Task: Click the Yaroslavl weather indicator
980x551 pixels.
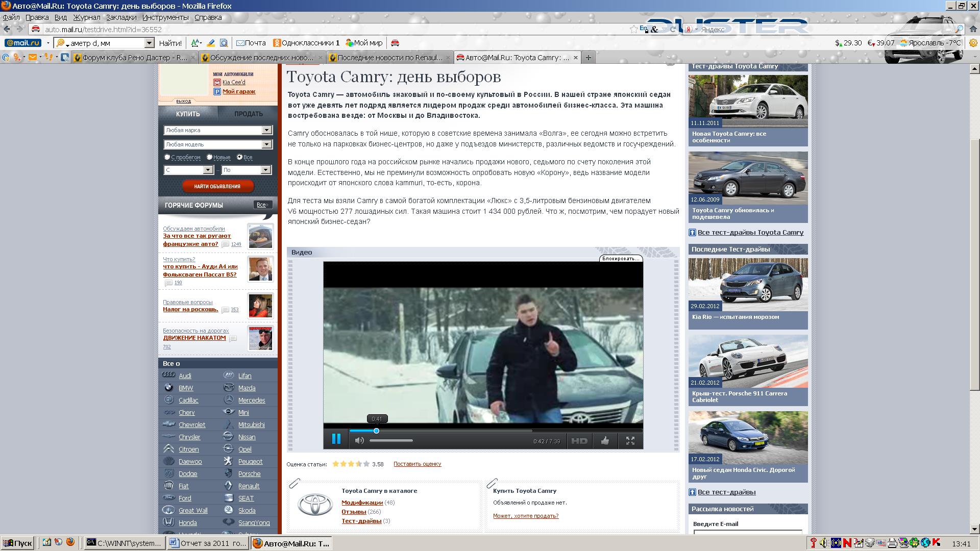Action: tap(930, 43)
